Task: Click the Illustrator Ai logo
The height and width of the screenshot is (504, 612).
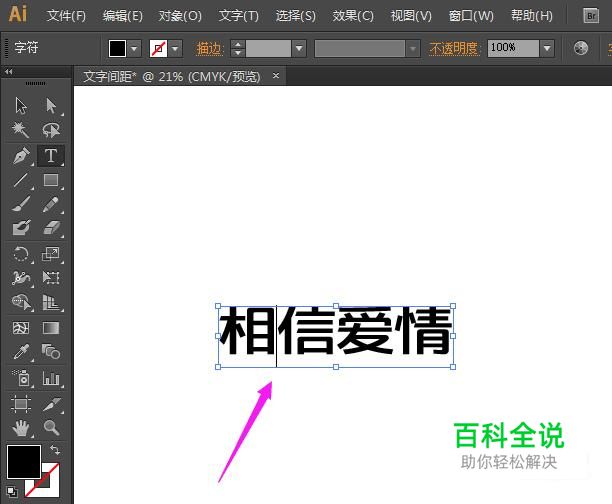Action: pos(18,14)
